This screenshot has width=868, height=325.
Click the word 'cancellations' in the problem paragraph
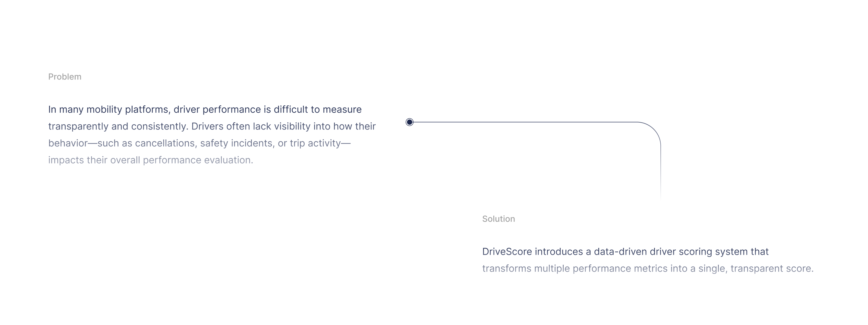point(165,143)
